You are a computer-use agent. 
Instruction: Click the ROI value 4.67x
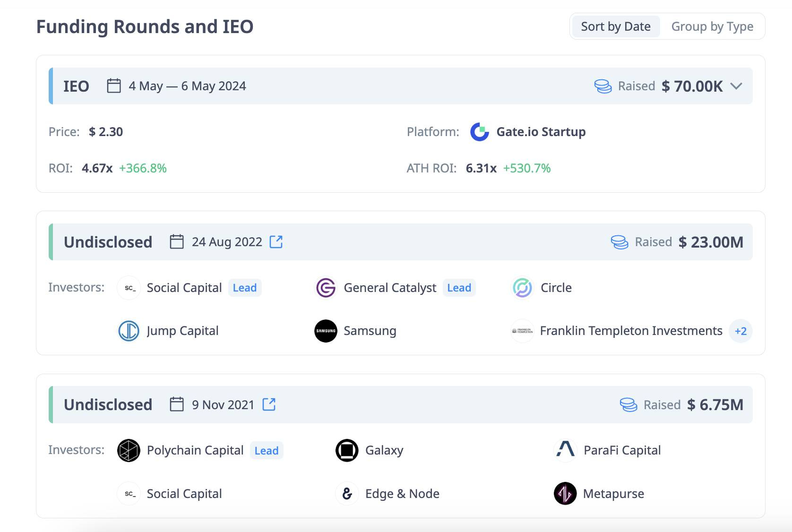pos(97,168)
